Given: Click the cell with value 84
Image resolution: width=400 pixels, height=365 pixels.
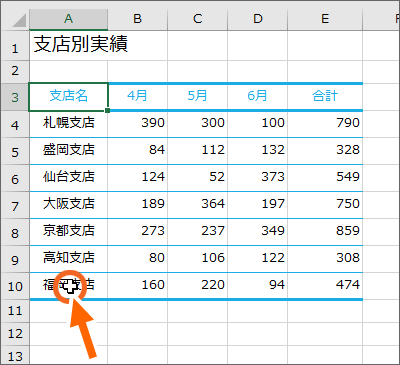Looking at the screenshot, I should click(137, 151).
